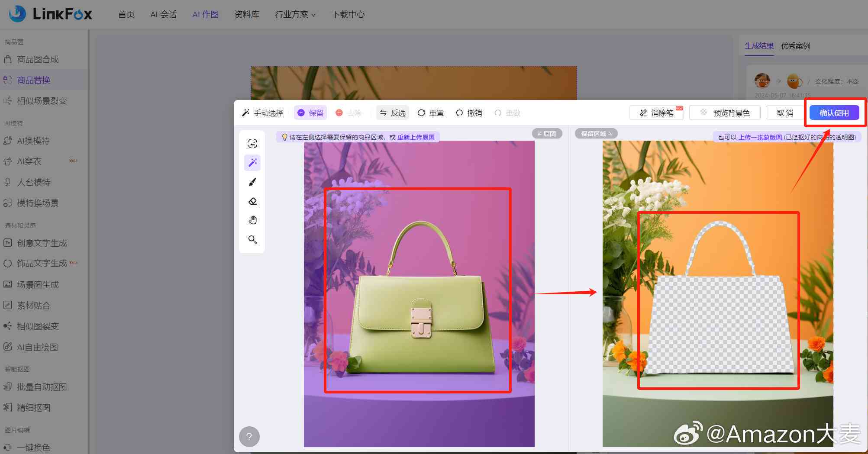Screen dimensions: 868x454
Task: Expand the 行业方案 dropdown menu
Action: (x=295, y=14)
